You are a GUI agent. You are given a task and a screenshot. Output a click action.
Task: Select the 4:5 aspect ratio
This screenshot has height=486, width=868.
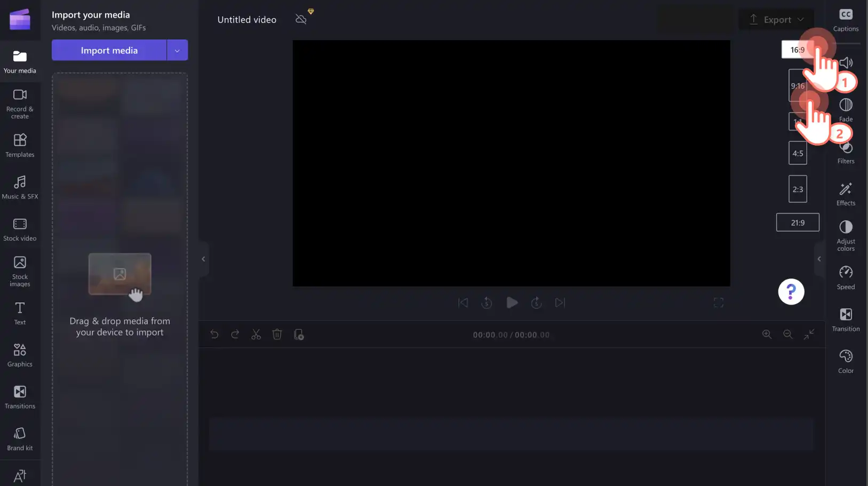(x=798, y=153)
